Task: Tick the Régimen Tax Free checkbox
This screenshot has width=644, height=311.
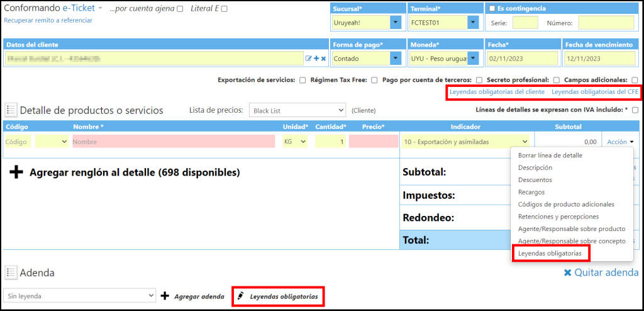Action: [375, 80]
